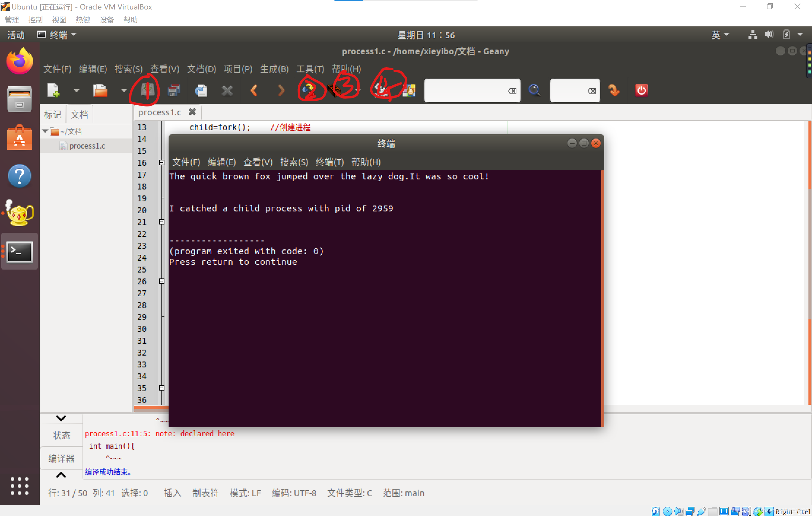Open the VirtualBox 设备 menu
This screenshot has width=812, height=516.
point(107,20)
